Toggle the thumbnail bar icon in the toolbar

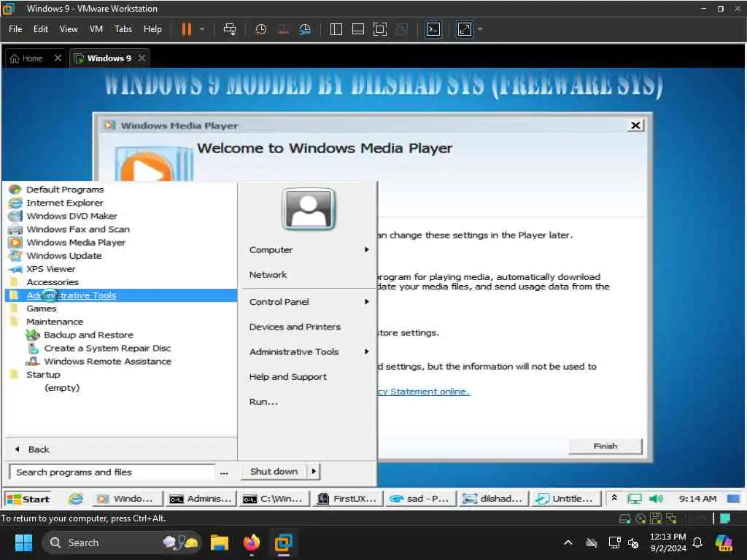point(357,29)
